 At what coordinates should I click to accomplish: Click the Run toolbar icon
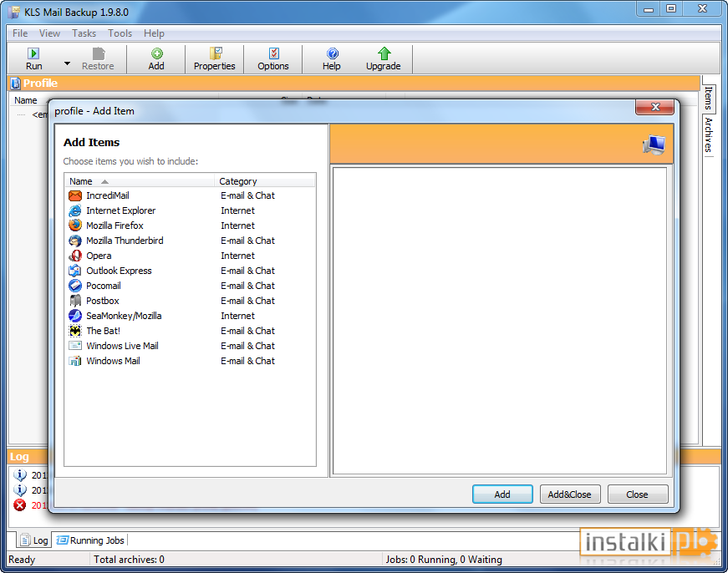coord(33,53)
